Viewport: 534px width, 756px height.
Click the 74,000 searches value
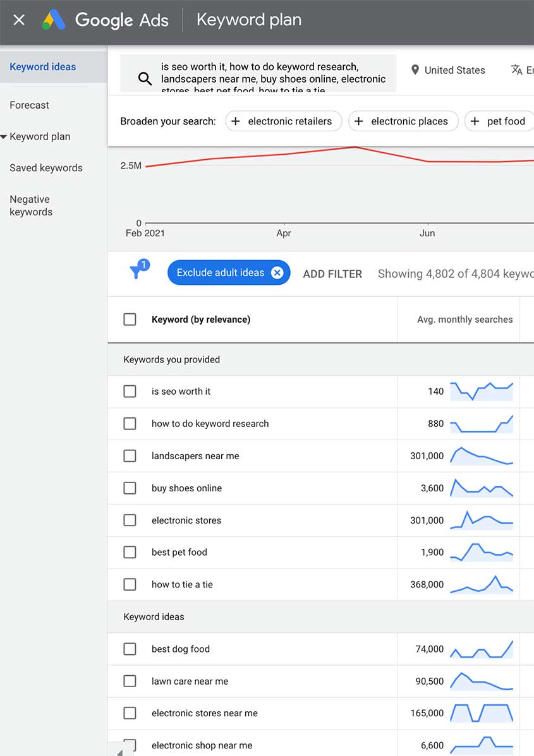[x=429, y=649]
